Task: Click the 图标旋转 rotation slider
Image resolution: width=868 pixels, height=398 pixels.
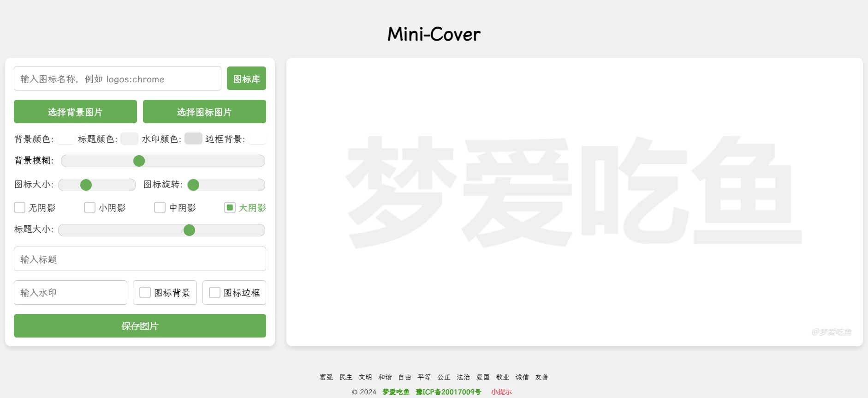Action: pyautogui.click(x=194, y=185)
